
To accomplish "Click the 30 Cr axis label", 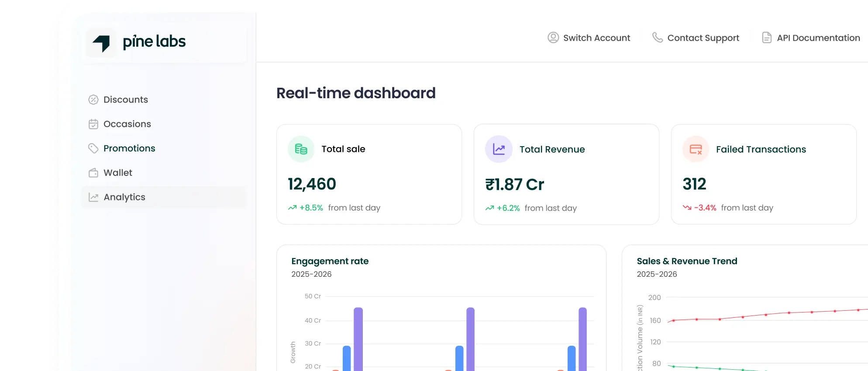I will coord(313,344).
